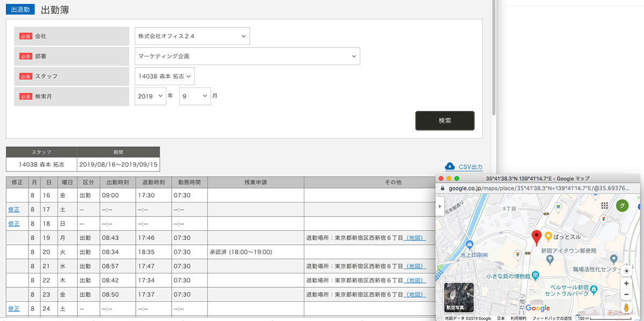The width and height of the screenshot is (644, 321).
Task: Click the padlock icon in map address bar
Action: pyautogui.click(x=442, y=188)
